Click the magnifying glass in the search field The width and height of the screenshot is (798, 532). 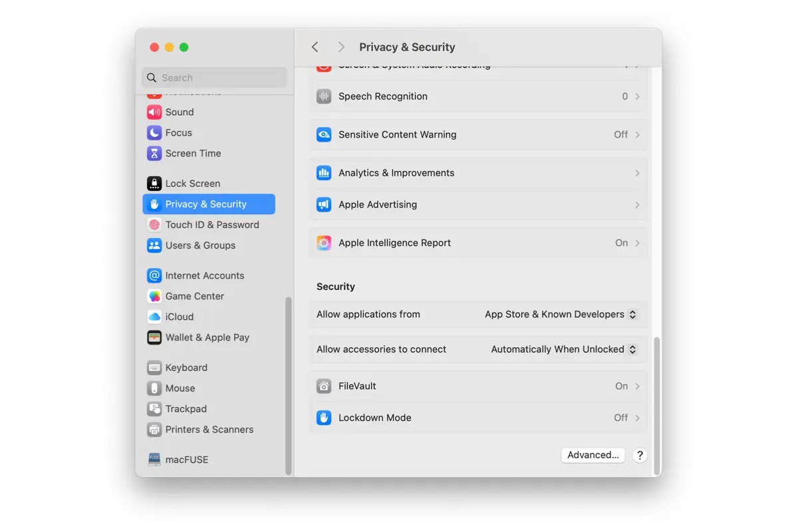(x=152, y=78)
